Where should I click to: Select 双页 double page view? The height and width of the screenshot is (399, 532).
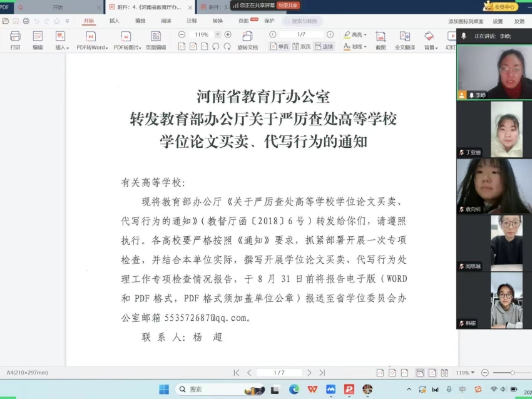pyautogui.click(x=302, y=46)
